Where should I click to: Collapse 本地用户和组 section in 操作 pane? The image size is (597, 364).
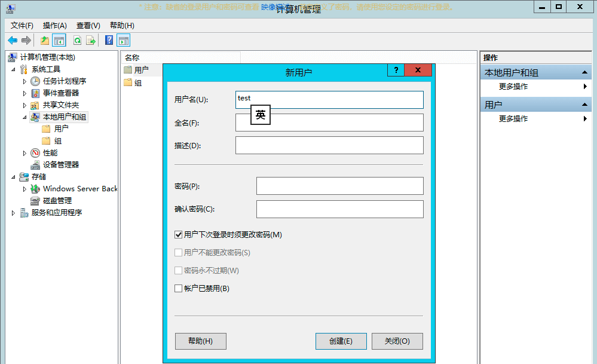click(x=584, y=72)
